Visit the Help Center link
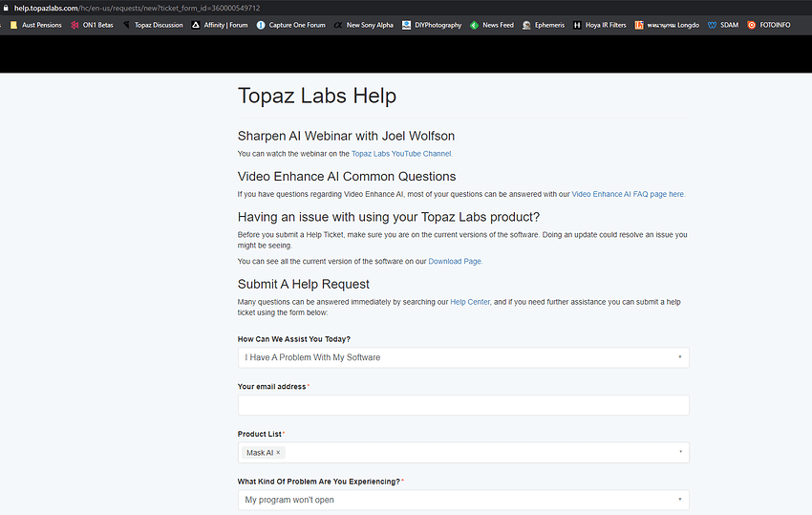 [x=470, y=302]
